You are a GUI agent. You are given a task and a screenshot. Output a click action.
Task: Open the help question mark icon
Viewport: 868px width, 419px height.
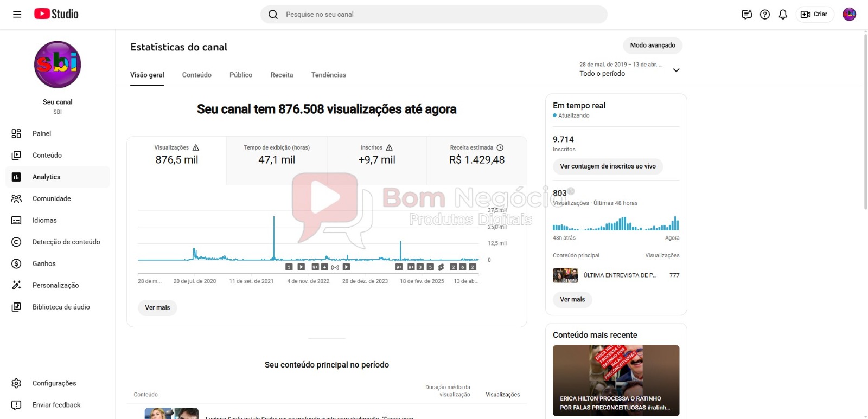pyautogui.click(x=765, y=15)
